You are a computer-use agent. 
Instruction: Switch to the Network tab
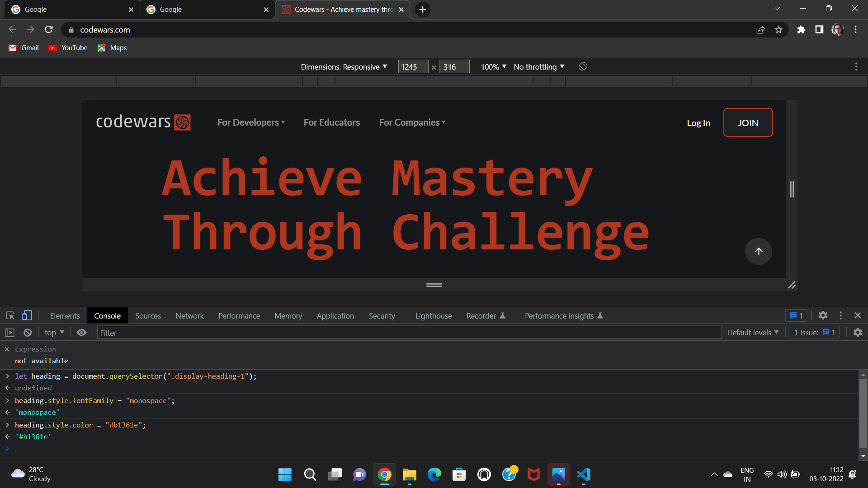point(189,316)
